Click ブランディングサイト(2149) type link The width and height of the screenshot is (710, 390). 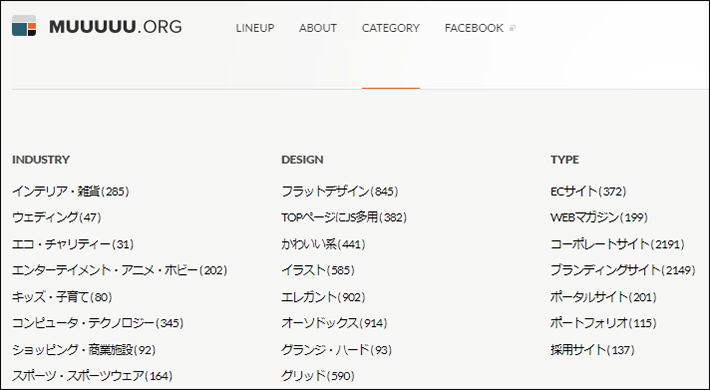[x=623, y=270]
